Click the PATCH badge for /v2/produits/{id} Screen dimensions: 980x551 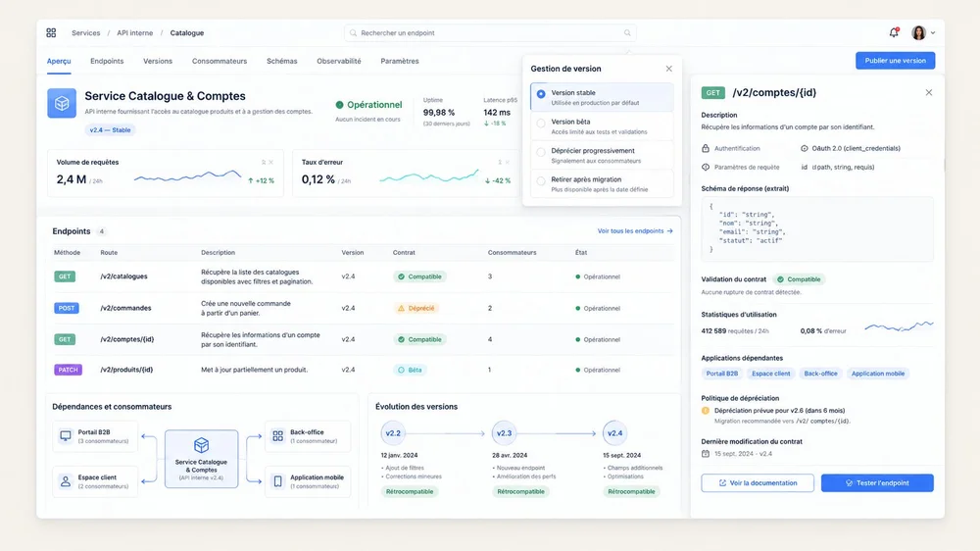(x=69, y=370)
